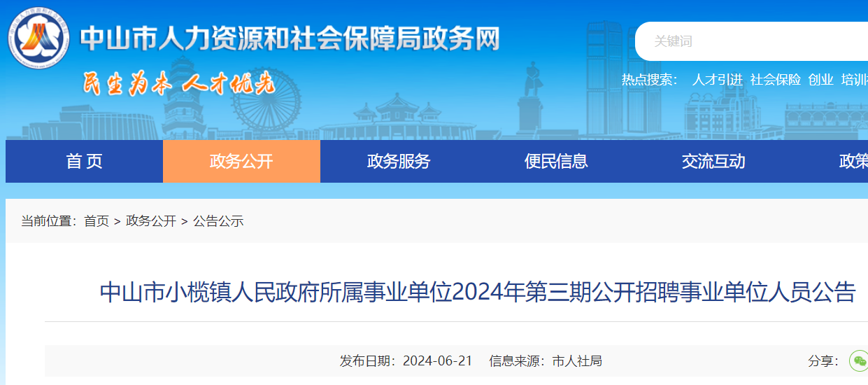
Task: Open the highlighted 政务公开 navigation tab
Action: pyautogui.click(x=241, y=162)
